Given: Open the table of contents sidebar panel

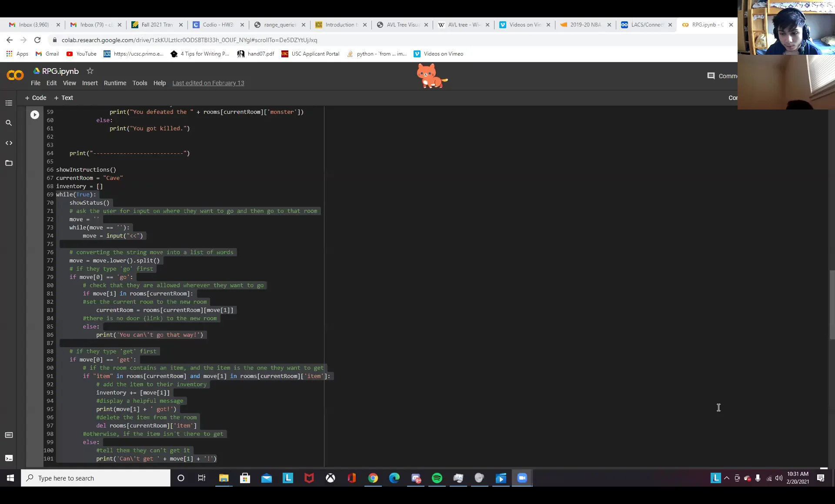Looking at the screenshot, I should [x=9, y=103].
